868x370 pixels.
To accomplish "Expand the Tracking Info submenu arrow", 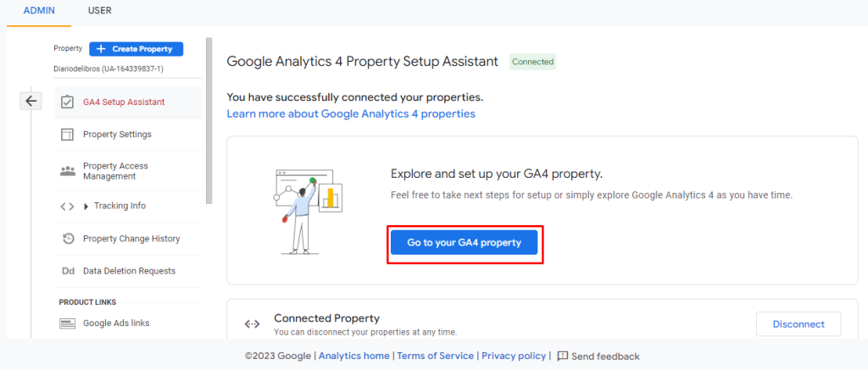I will pos(86,206).
